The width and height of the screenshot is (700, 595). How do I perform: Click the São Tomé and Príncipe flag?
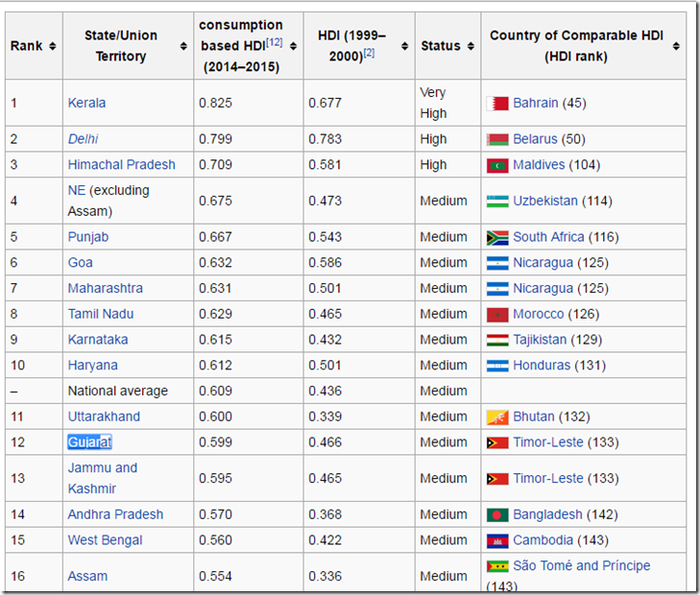pos(497,566)
